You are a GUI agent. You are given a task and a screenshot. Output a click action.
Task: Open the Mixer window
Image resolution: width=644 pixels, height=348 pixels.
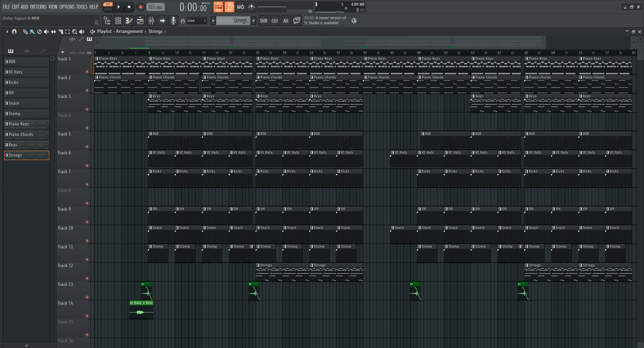pyautogui.click(x=151, y=21)
